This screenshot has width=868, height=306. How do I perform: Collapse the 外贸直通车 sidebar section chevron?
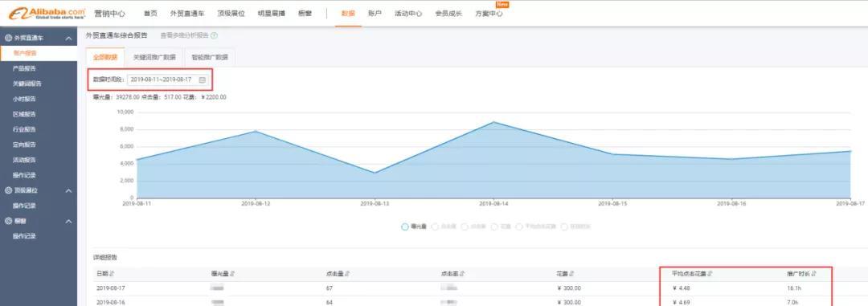click(x=68, y=39)
